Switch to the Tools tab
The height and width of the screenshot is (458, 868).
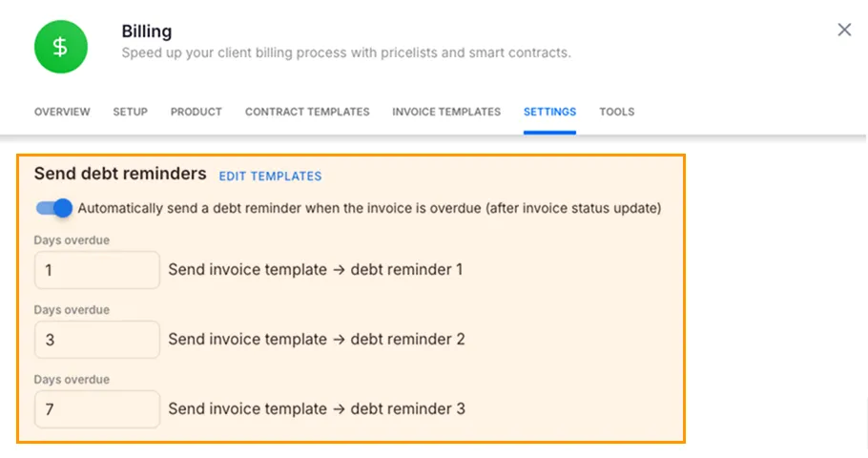[x=616, y=112]
